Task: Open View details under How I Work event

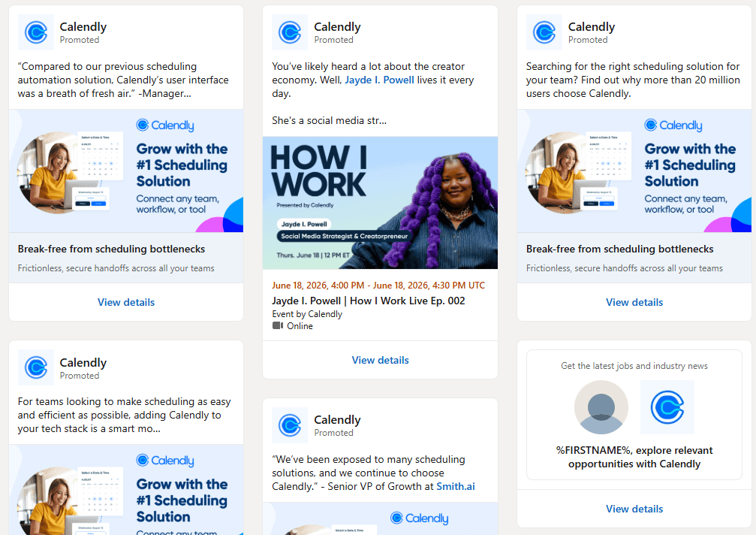Action: (x=380, y=361)
